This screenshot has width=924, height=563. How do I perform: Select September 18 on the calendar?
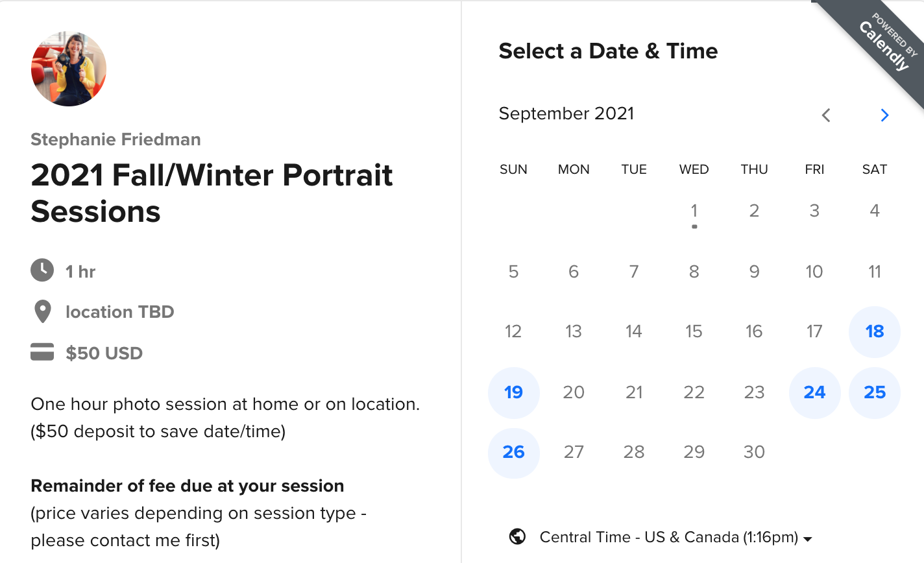click(x=874, y=331)
